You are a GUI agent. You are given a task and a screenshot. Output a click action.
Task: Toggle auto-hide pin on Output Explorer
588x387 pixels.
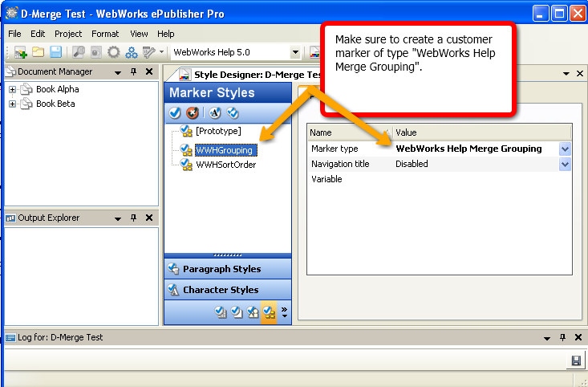[134, 218]
